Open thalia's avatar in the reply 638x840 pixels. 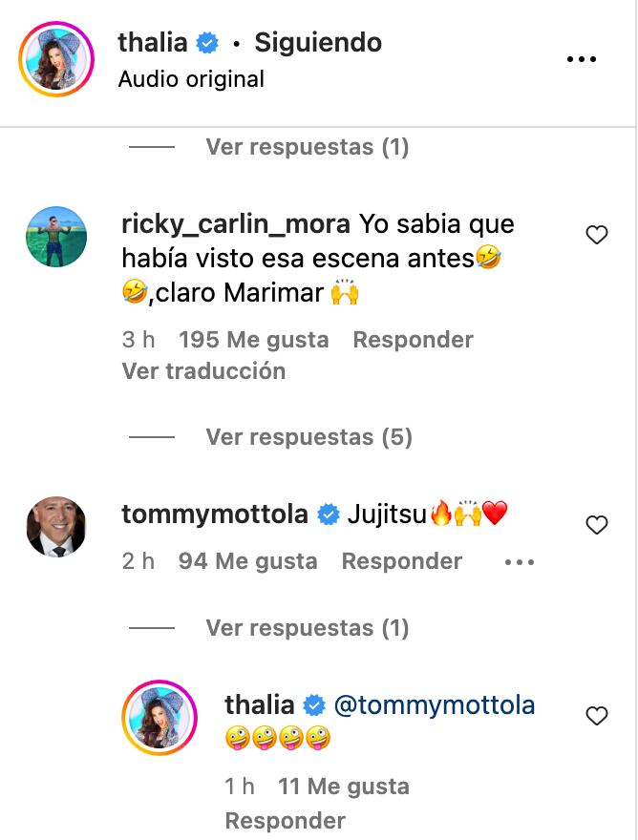point(159,718)
